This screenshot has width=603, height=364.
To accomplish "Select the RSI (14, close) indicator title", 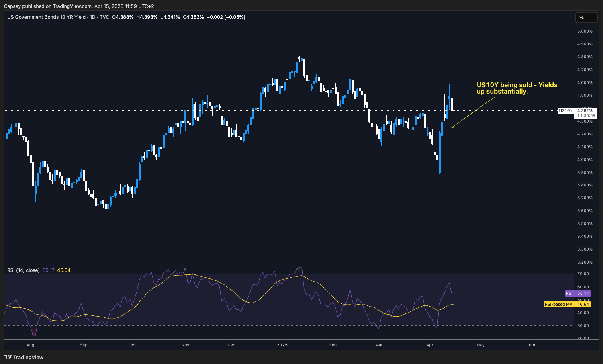I will (x=23, y=270).
